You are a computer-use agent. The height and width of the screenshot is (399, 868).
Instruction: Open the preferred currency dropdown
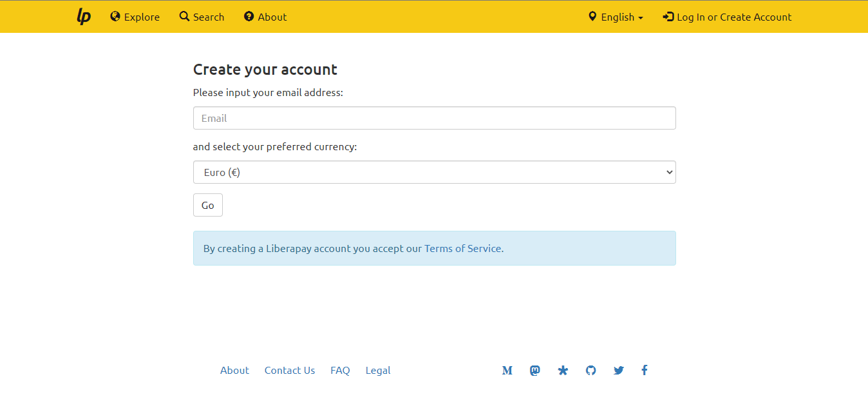(434, 172)
